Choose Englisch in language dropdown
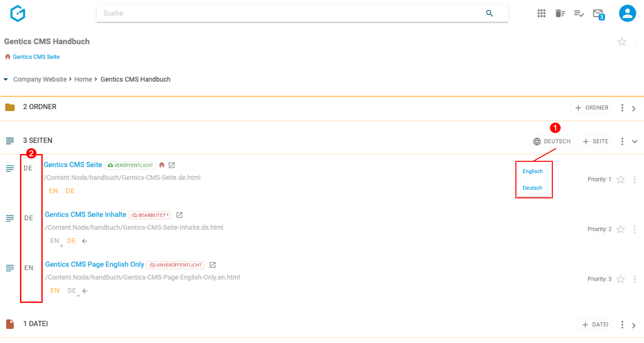This screenshot has width=644, height=343. click(533, 171)
